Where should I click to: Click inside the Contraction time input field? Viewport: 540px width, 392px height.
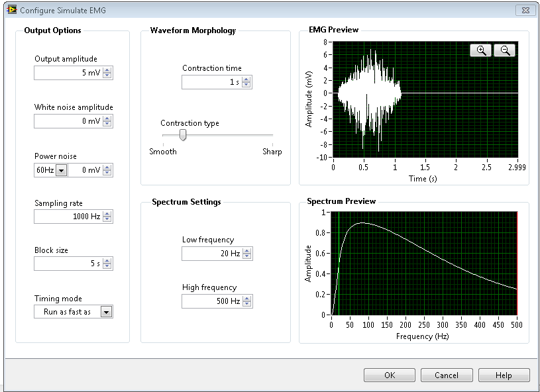click(x=212, y=82)
